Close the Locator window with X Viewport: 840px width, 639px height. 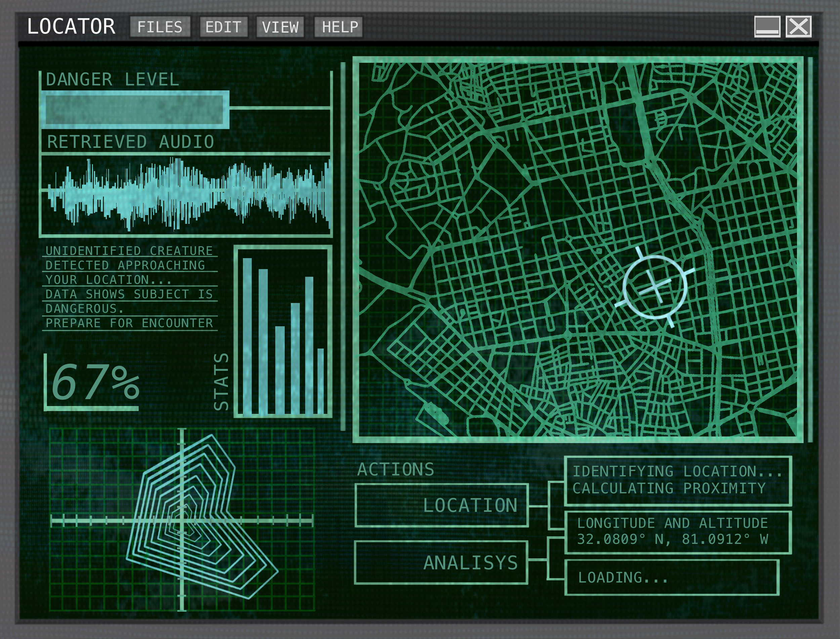coord(798,27)
